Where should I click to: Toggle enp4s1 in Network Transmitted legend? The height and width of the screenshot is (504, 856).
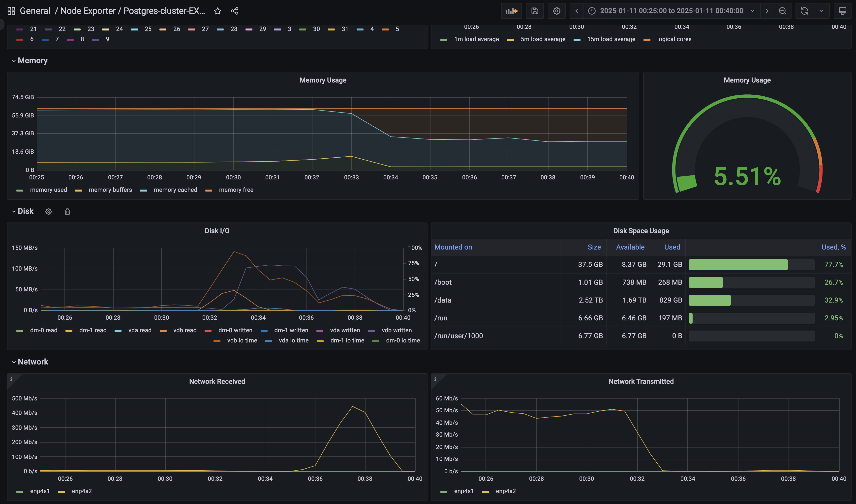coord(464,491)
